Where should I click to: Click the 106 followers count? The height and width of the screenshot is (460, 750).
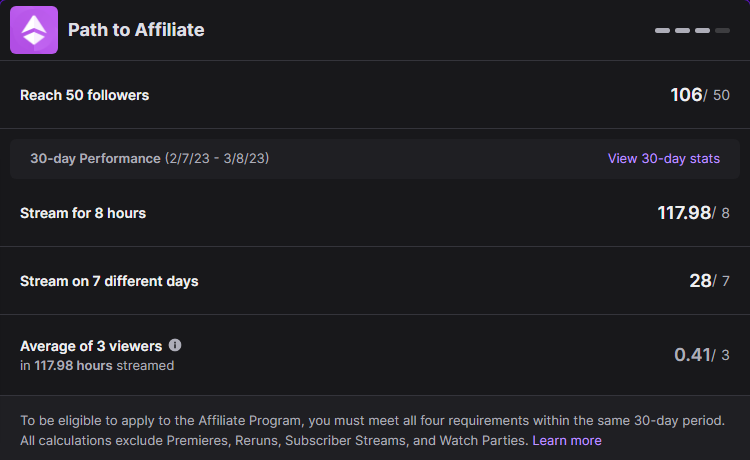pyautogui.click(x=686, y=95)
